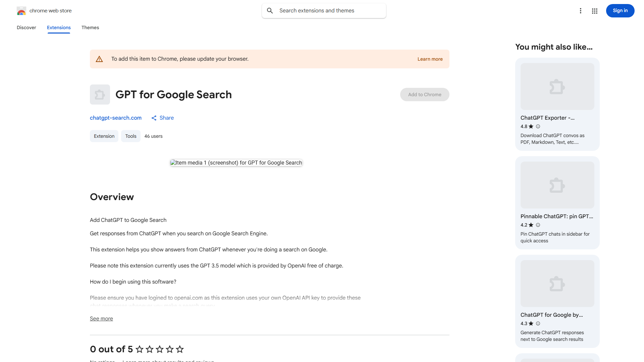Screen dimensions: 644x362
Task: Open the info icon beside Pinnable ChatGPT rating
Action: coord(538,225)
